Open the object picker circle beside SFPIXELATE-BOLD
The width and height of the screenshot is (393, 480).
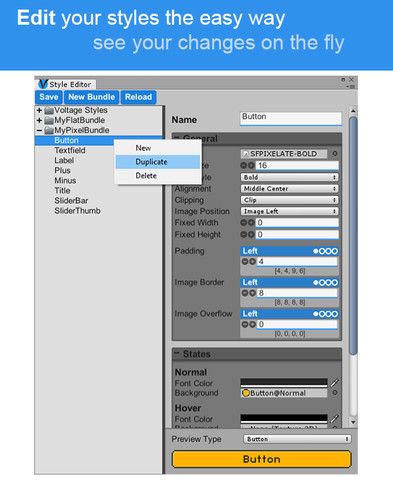tap(335, 154)
